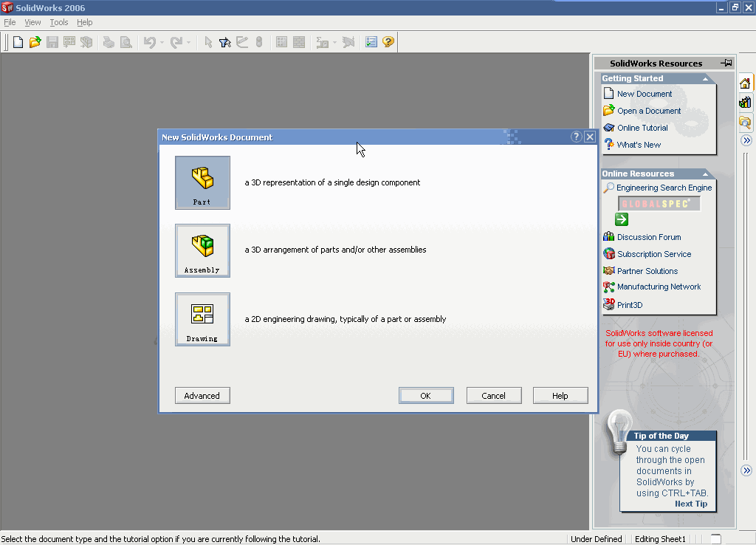Open the Print3D link
This screenshot has width=756, height=545.
tap(630, 305)
